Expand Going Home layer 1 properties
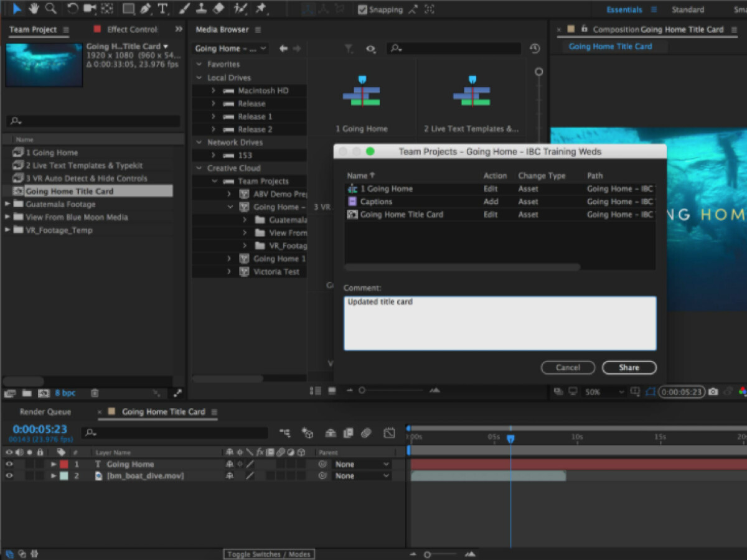 click(54, 464)
